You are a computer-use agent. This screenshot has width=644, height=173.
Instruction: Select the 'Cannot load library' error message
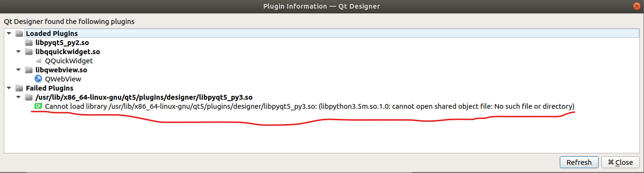(x=310, y=106)
